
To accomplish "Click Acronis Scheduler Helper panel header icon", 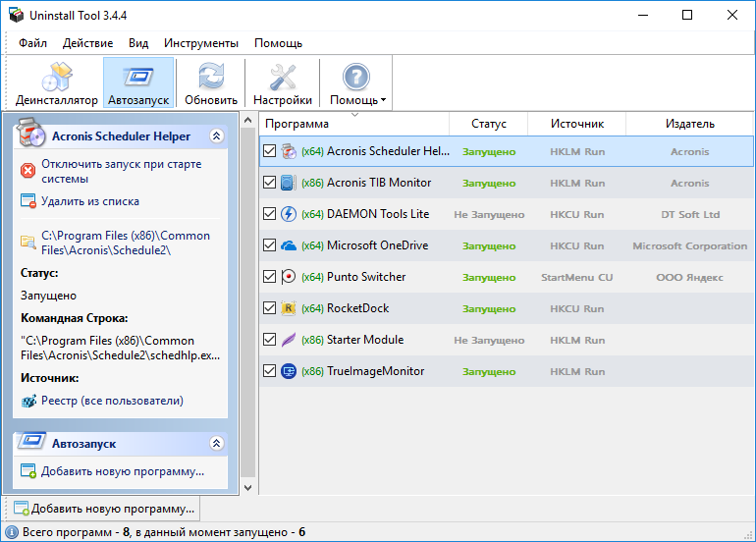I will click(30, 133).
